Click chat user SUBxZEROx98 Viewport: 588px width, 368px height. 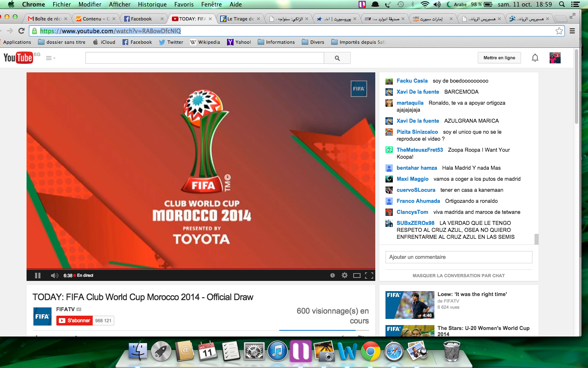coord(416,223)
